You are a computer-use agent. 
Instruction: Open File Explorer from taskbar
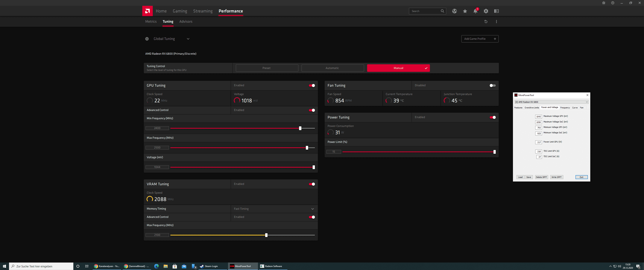coord(165,266)
